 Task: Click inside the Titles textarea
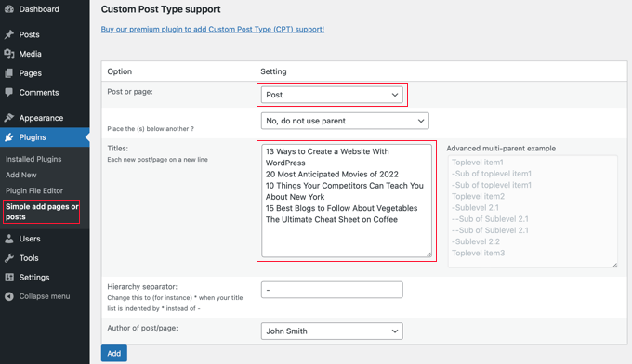click(347, 201)
